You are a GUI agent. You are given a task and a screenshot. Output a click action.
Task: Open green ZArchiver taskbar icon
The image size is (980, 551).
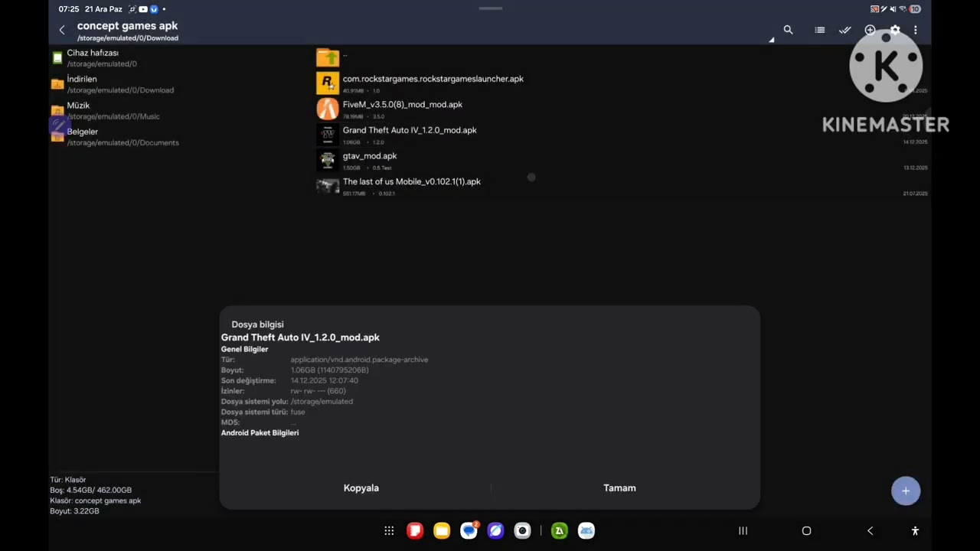tap(560, 530)
